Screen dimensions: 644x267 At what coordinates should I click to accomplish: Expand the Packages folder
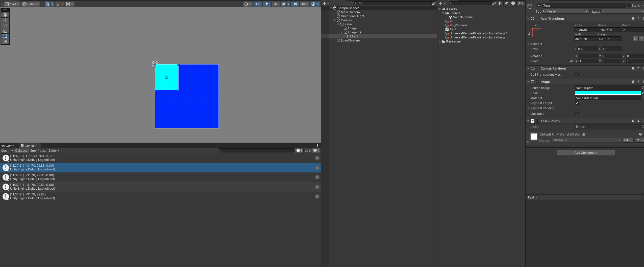(440, 41)
